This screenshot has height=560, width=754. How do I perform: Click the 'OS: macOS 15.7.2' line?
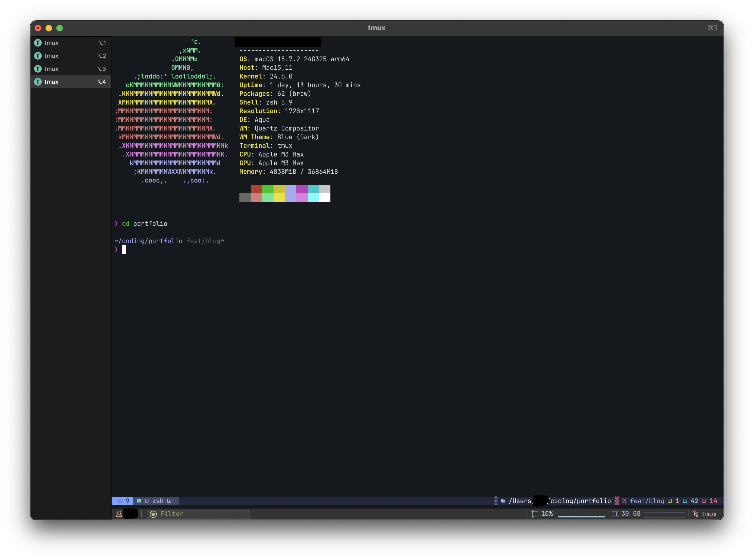click(294, 59)
